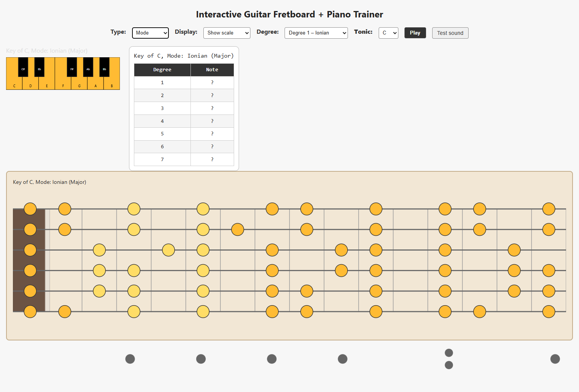Click the open-string note on the bottom string
579x392 pixels.
pos(30,312)
